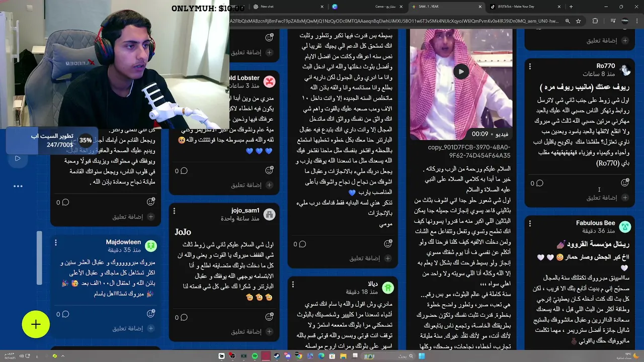Open the three-dot menu on Fabulous Bee's post
The height and width of the screenshot is (362, 644).
[530, 223]
